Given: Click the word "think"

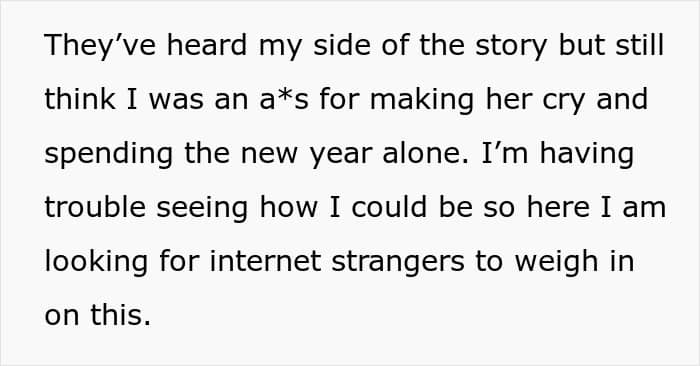Looking at the screenshot, I should tap(80, 99).
